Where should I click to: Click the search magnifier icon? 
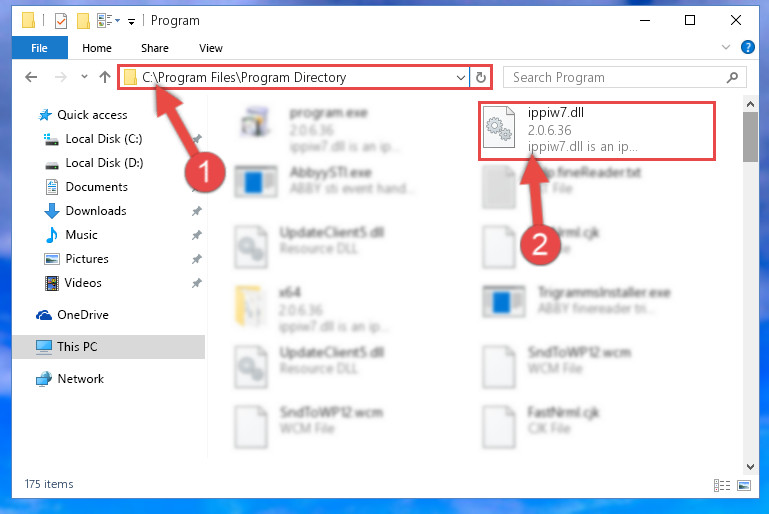click(x=732, y=77)
